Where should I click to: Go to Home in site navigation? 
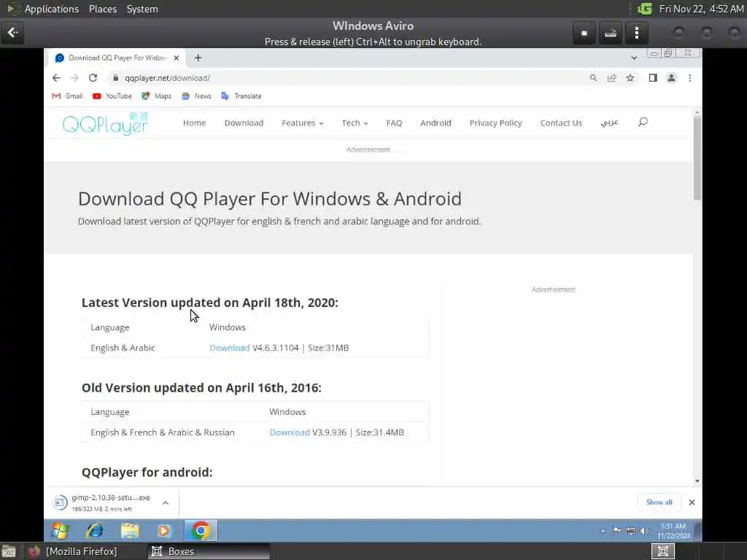tap(194, 122)
